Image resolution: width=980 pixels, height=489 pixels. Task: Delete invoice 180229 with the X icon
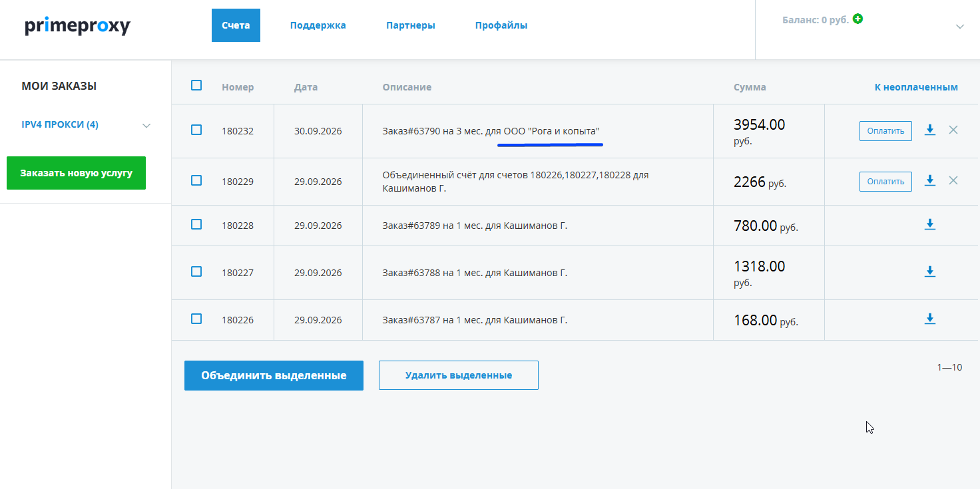[953, 180]
